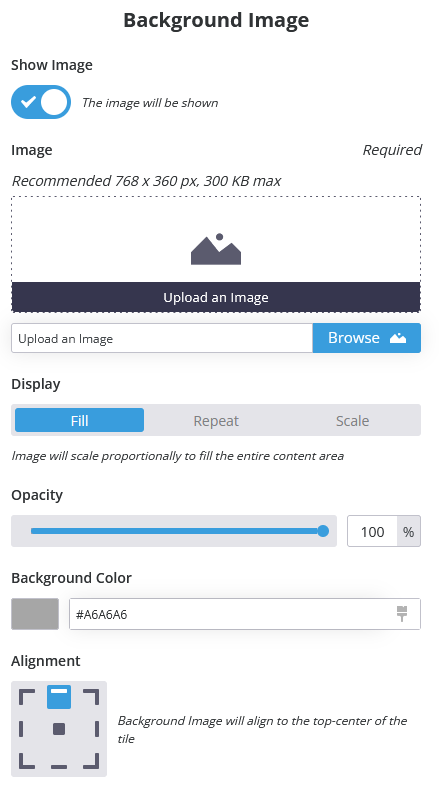
Task: Click the opacity slider handle
Action: pos(323,531)
